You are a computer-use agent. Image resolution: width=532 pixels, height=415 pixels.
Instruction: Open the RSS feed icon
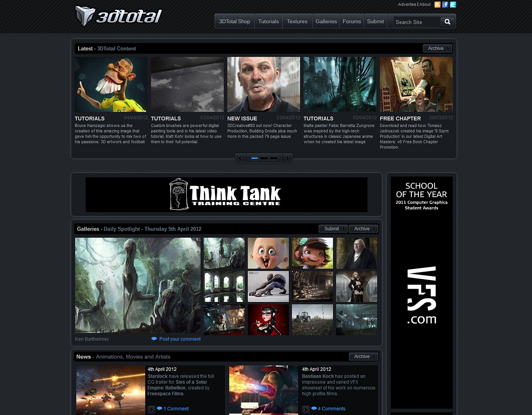pyautogui.click(x=438, y=5)
